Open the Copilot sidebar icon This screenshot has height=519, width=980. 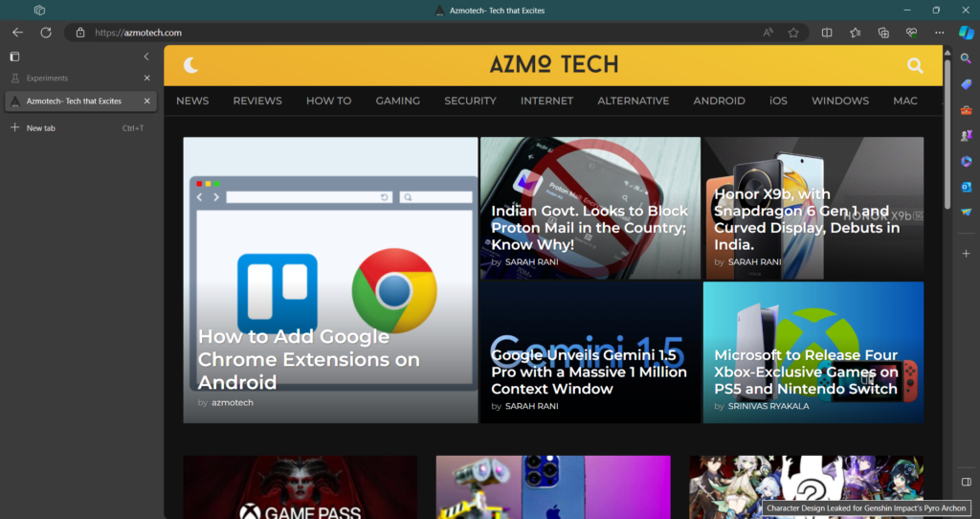[966, 33]
